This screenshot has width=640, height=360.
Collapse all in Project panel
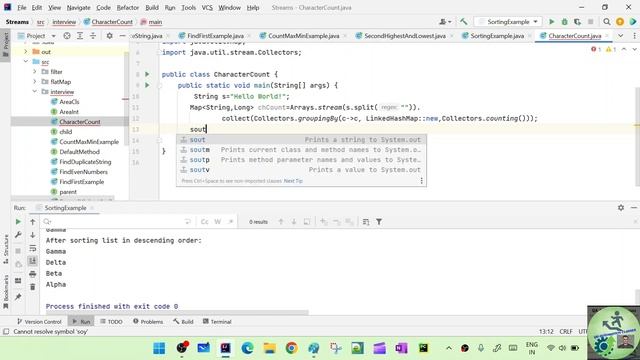(x=93, y=36)
